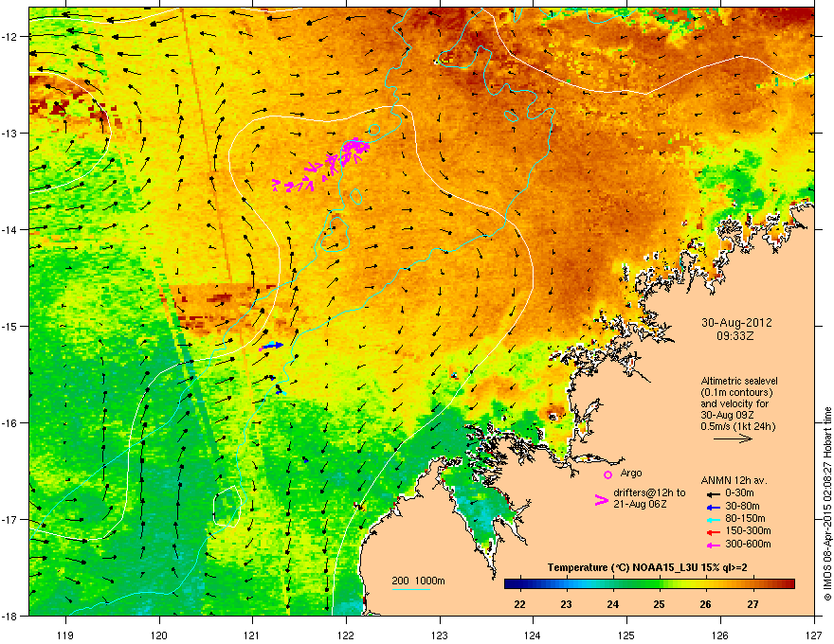Click the latitude axis label -13
This screenshot has height=644, width=834.
(x=10, y=133)
